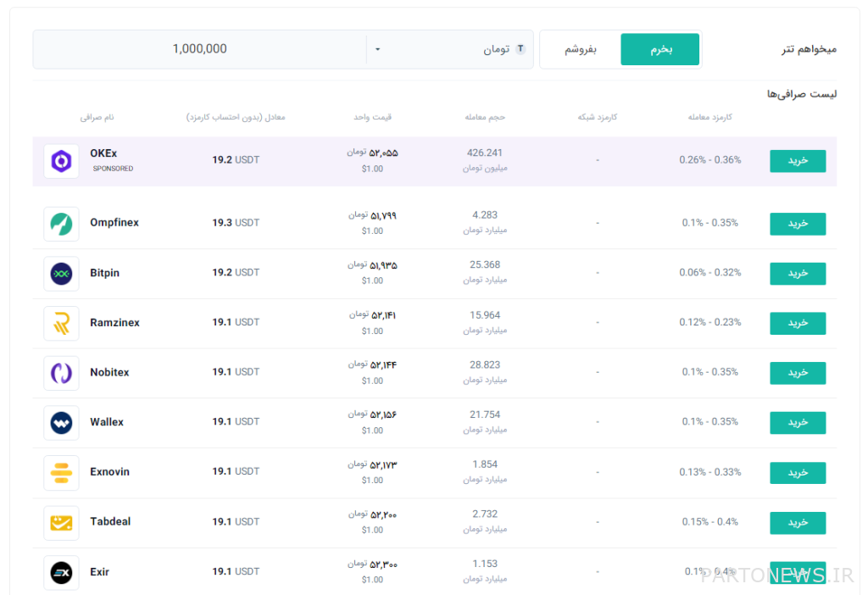Click the SPONSORED label under OKEx
This screenshot has width=868, height=595.
113,169
